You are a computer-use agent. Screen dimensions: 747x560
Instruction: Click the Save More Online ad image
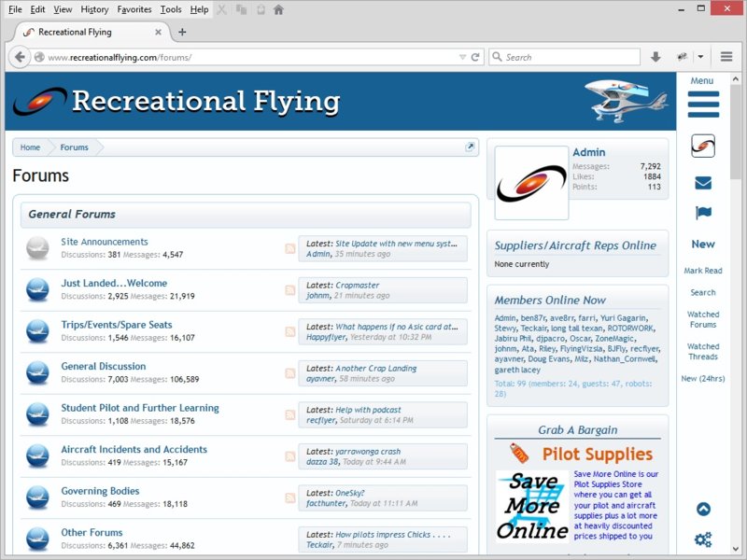point(532,506)
